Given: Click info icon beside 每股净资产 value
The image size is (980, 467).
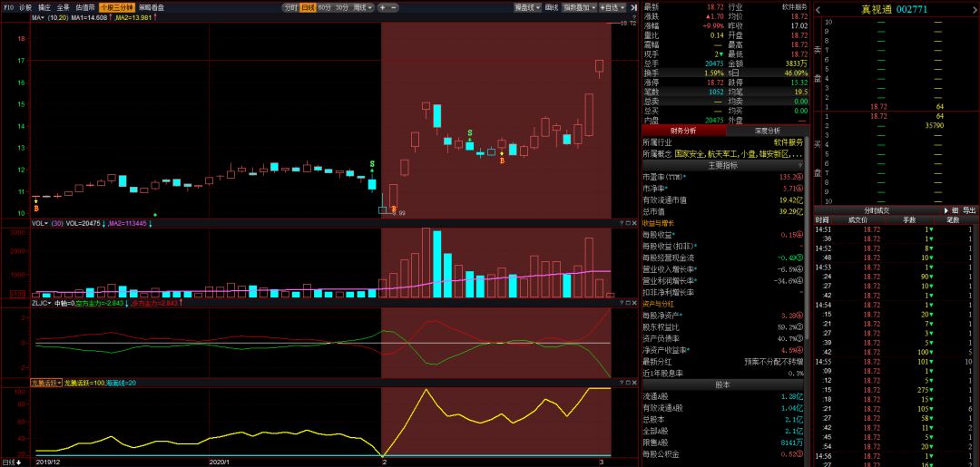Looking at the screenshot, I should point(800,316).
